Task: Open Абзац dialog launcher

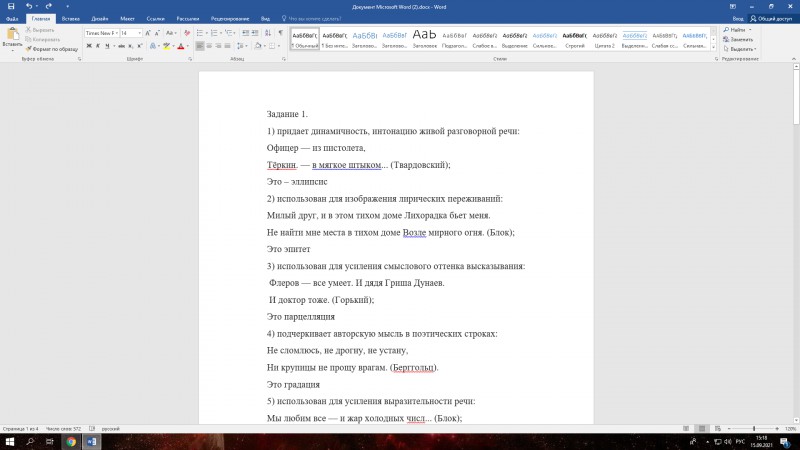Action: click(x=284, y=59)
